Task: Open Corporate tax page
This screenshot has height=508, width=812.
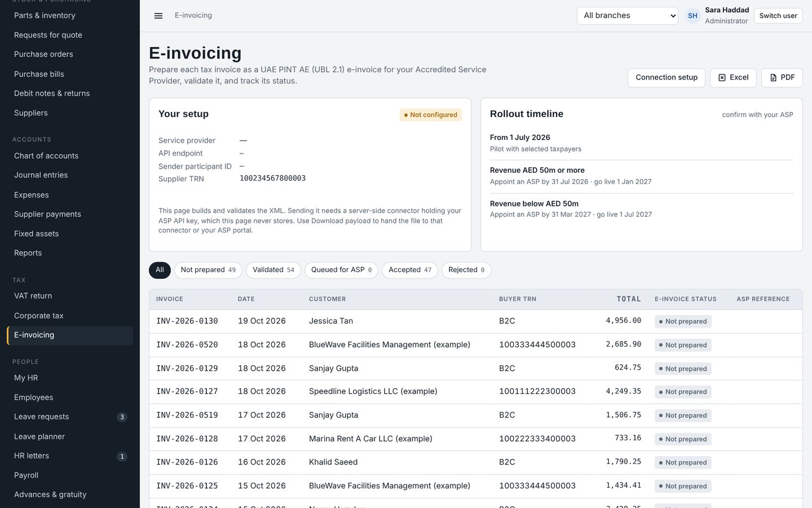Action: tap(70, 316)
